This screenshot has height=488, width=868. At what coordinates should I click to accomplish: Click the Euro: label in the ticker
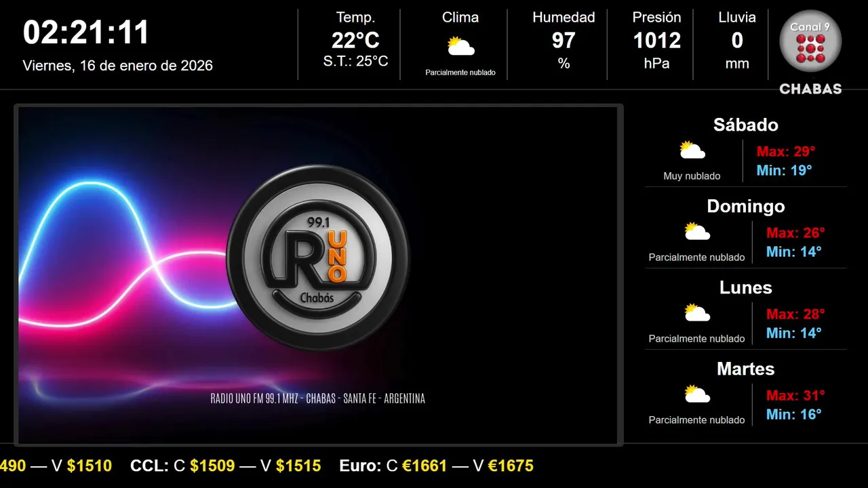361,466
